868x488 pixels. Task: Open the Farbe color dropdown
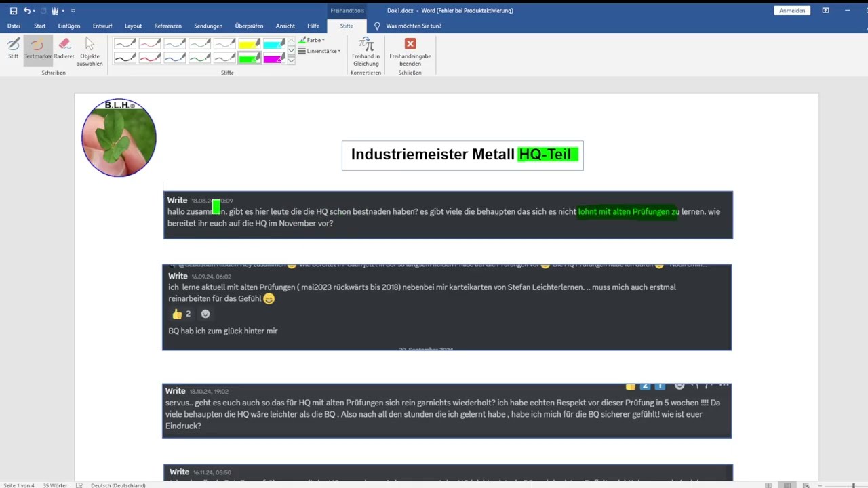(312, 40)
